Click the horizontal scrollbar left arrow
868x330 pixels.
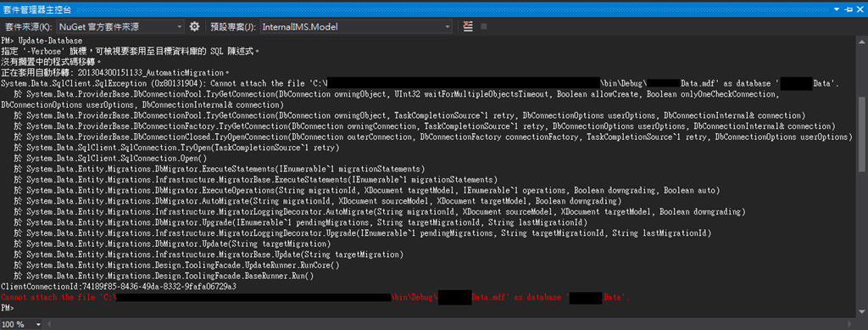[48, 324]
